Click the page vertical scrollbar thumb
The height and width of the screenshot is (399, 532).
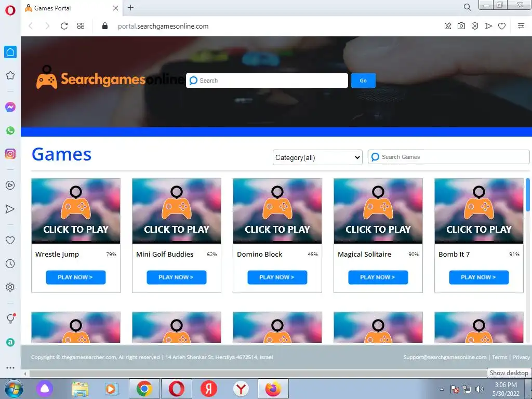[x=528, y=195]
